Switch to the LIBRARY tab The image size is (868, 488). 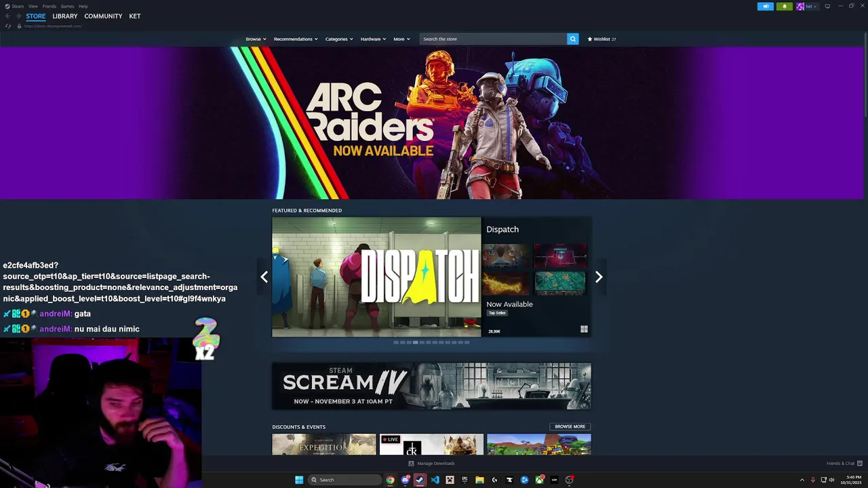pyautogui.click(x=65, y=16)
